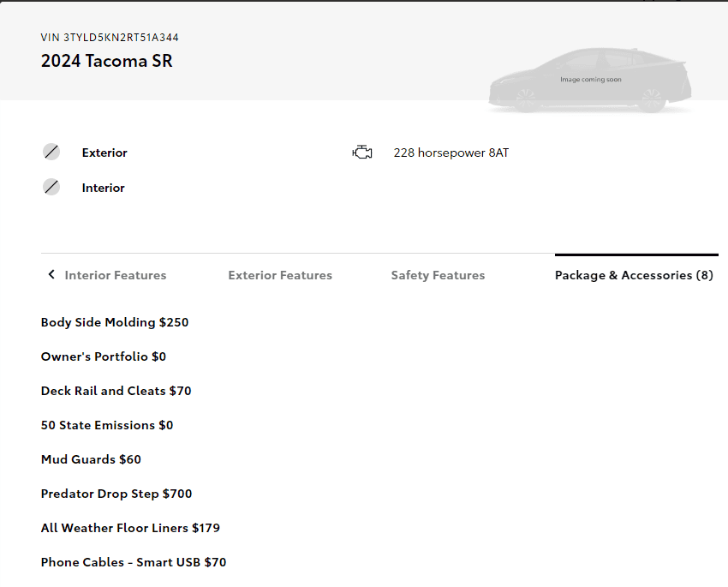Click the left chevron beside Interior Features
The height and width of the screenshot is (587, 728).
[51, 275]
